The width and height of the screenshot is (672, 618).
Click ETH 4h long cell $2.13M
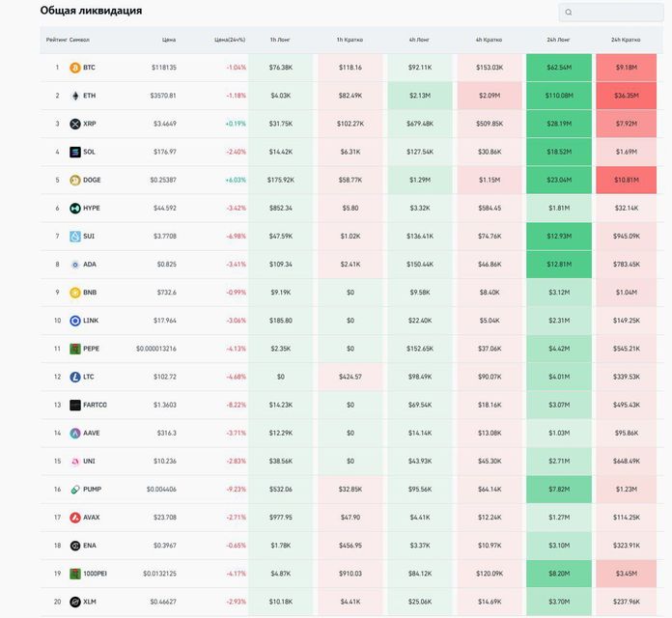pyautogui.click(x=420, y=96)
